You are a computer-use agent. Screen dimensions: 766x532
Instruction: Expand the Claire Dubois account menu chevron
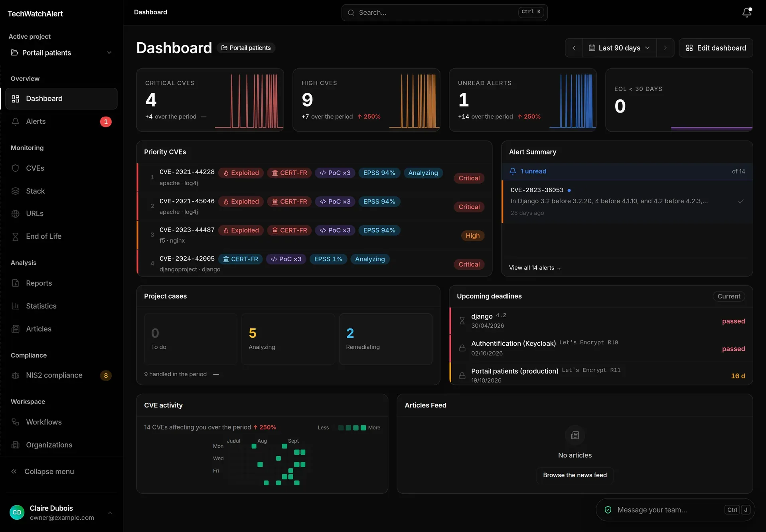point(110,512)
